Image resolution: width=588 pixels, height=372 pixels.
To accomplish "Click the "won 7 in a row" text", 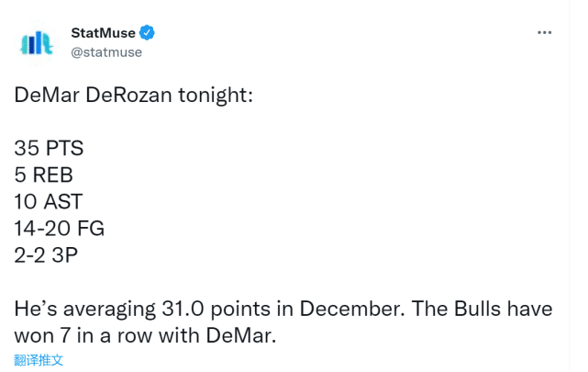I will tap(83, 334).
